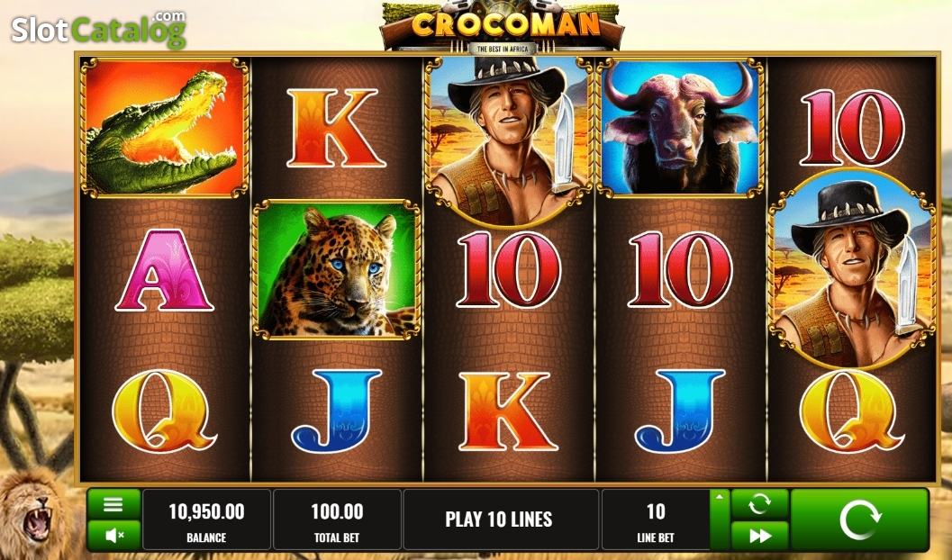
Task: Click the crocodile symbol on reel one
Action: click(164, 128)
